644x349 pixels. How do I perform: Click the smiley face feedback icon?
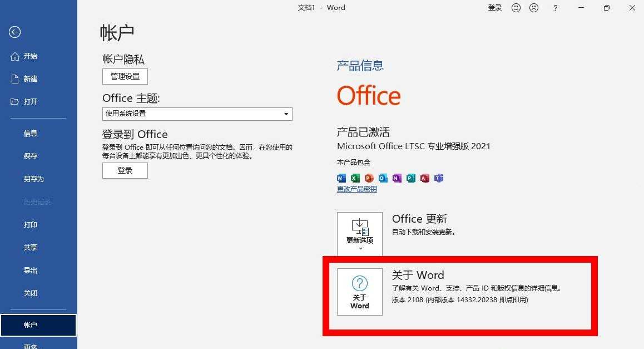point(516,8)
